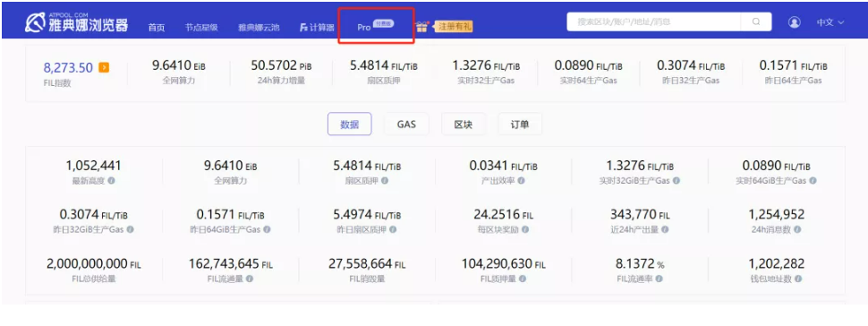868x326 pixels.
Task: Click the 产出效率 value 0.0341 FIL/TiB
Action: [x=503, y=166]
